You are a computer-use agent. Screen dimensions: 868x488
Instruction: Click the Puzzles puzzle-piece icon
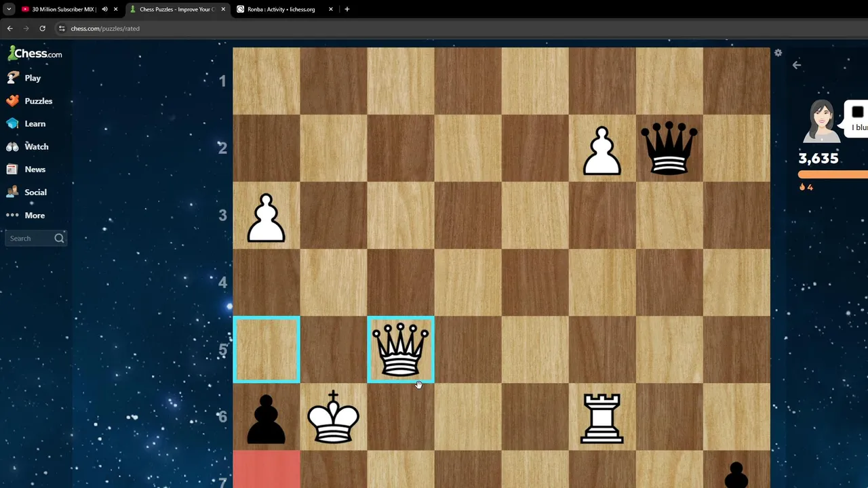(x=12, y=101)
